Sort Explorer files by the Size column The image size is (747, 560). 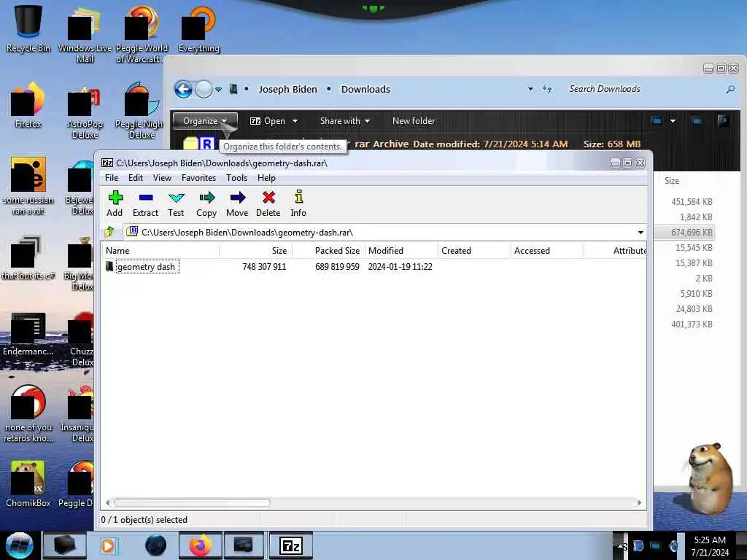tap(672, 181)
